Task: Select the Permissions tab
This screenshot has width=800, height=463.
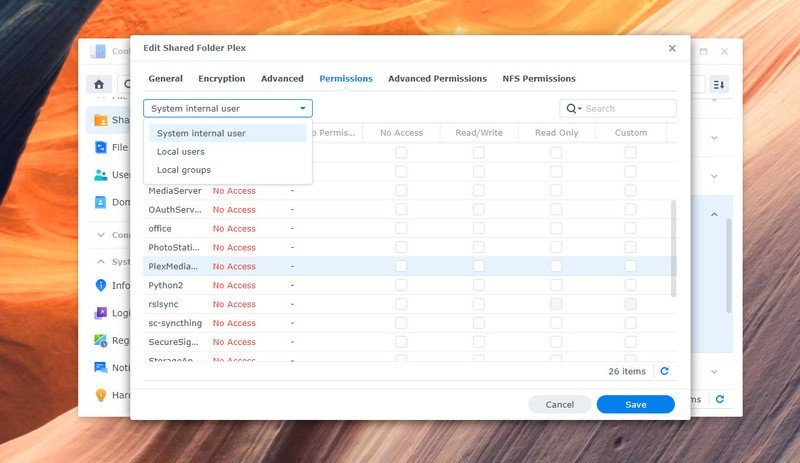Action: (346, 79)
